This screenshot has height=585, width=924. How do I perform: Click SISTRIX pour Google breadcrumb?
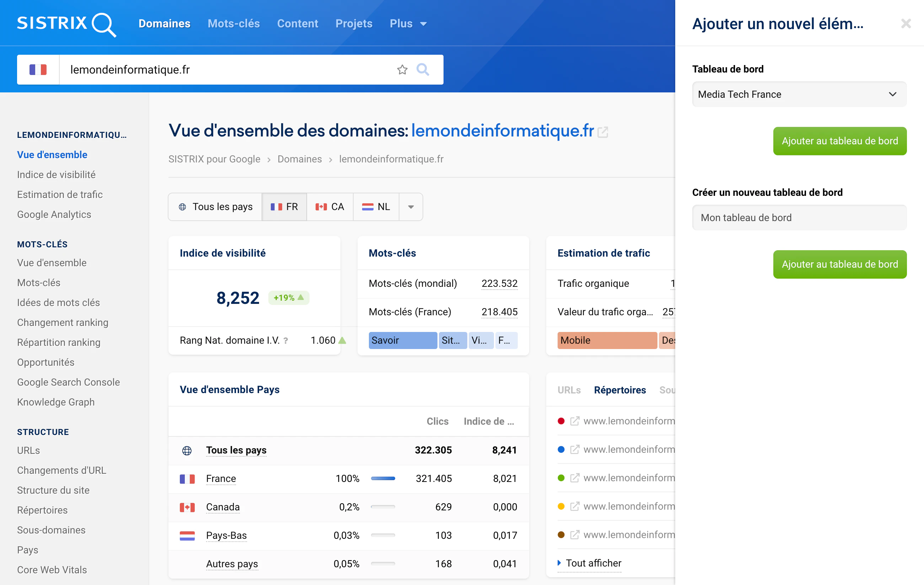(214, 159)
